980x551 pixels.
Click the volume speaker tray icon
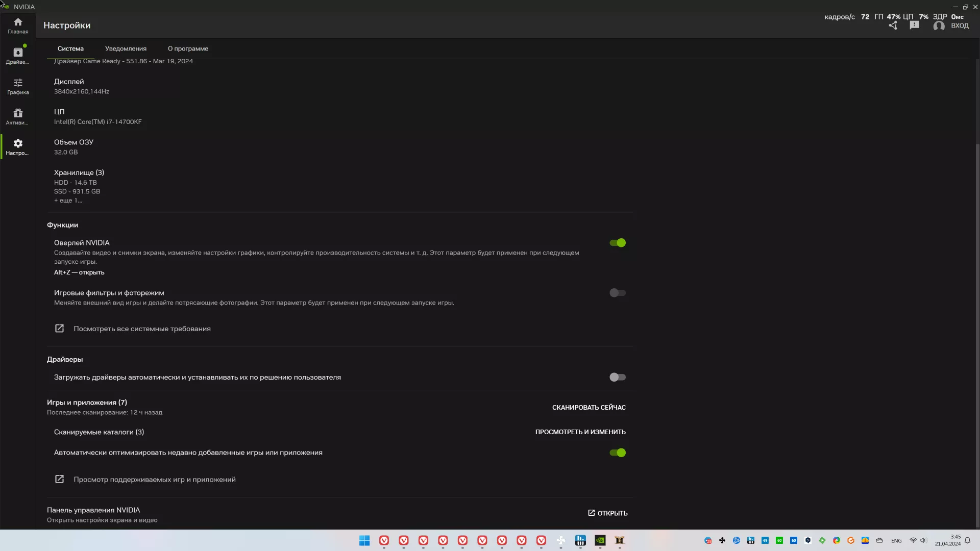point(923,540)
